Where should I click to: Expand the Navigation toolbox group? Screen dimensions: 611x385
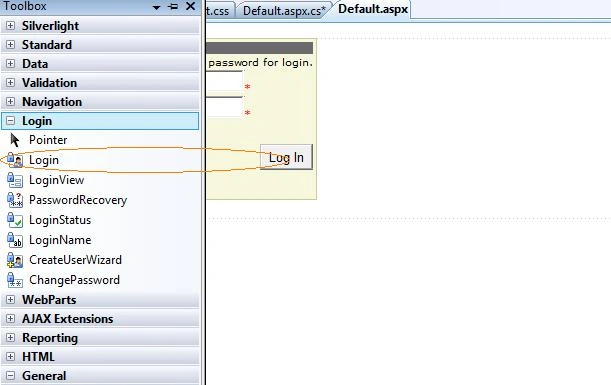pyautogui.click(x=11, y=102)
